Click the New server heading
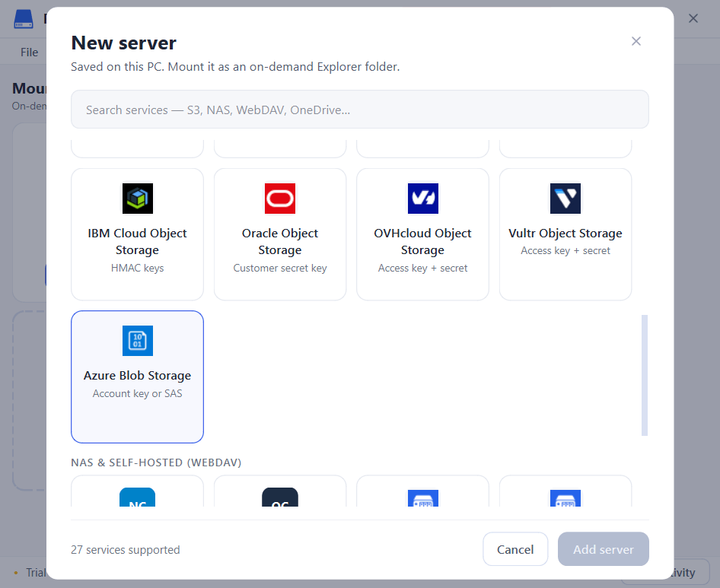Image resolution: width=720 pixels, height=588 pixels. tap(124, 43)
